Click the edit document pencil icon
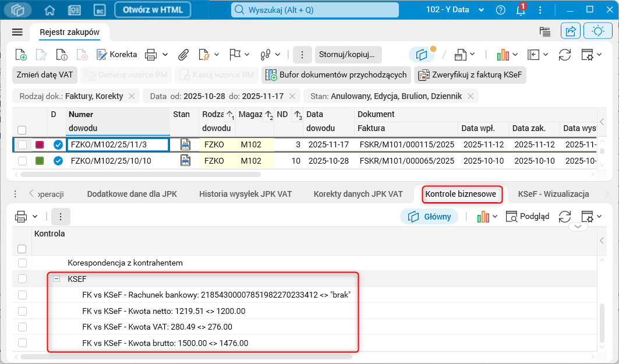619x364 pixels. 41,55
